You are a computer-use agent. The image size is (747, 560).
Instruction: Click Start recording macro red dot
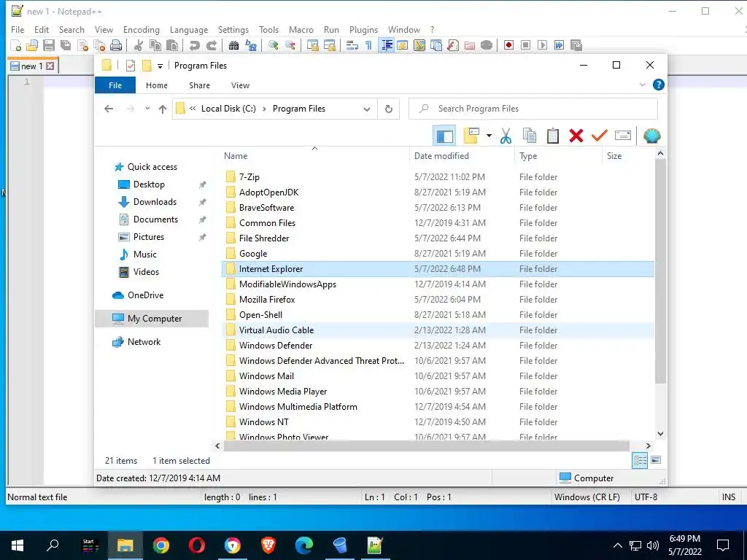pyautogui.click(x=508, y=45)
